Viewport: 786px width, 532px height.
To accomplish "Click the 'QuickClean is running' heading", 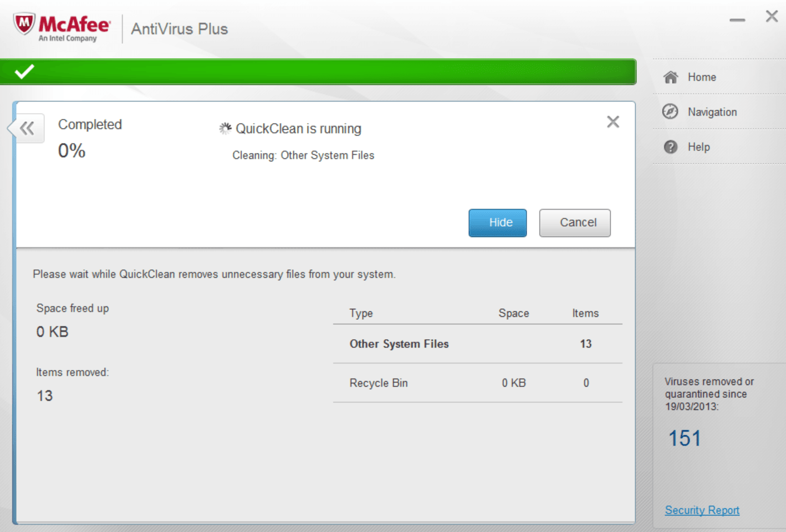I will click(298, 129).
